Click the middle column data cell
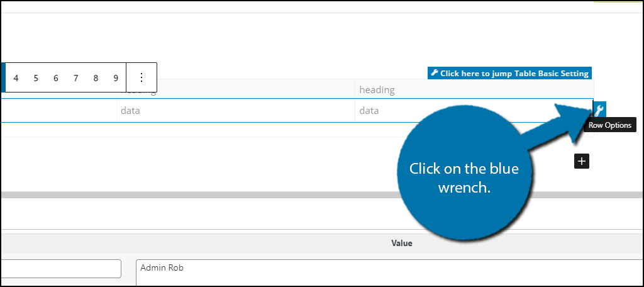The width and height of the screenshot is (644, 287). (236, 111)
